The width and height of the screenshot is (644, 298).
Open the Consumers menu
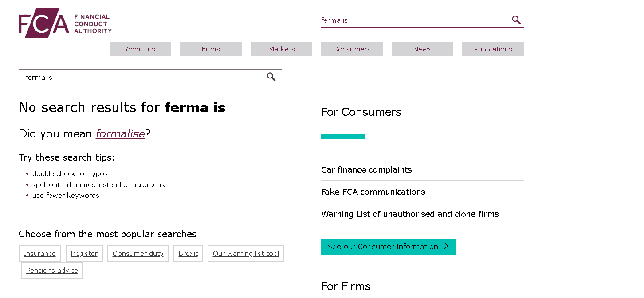pyautogui.click(x=352, y=49)
